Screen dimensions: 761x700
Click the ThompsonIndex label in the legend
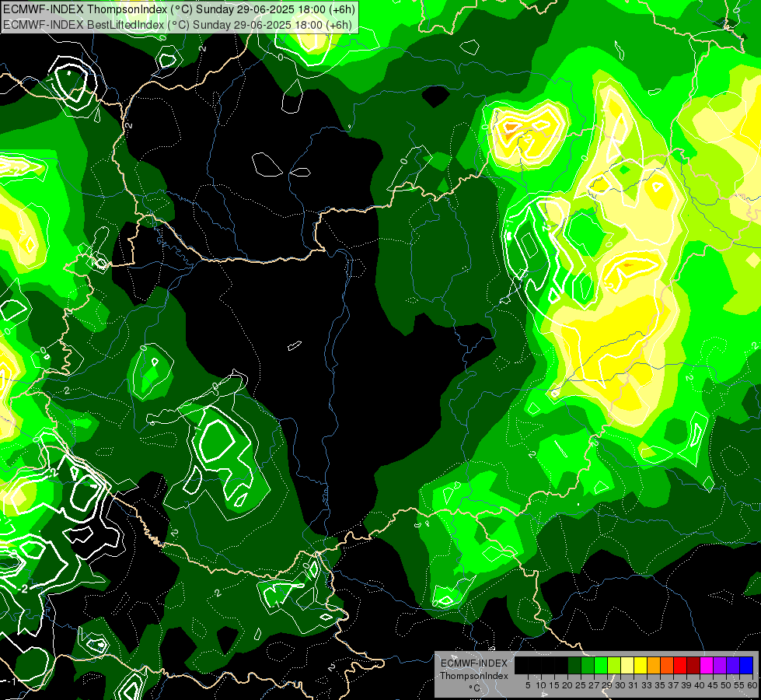pos(474,676)
